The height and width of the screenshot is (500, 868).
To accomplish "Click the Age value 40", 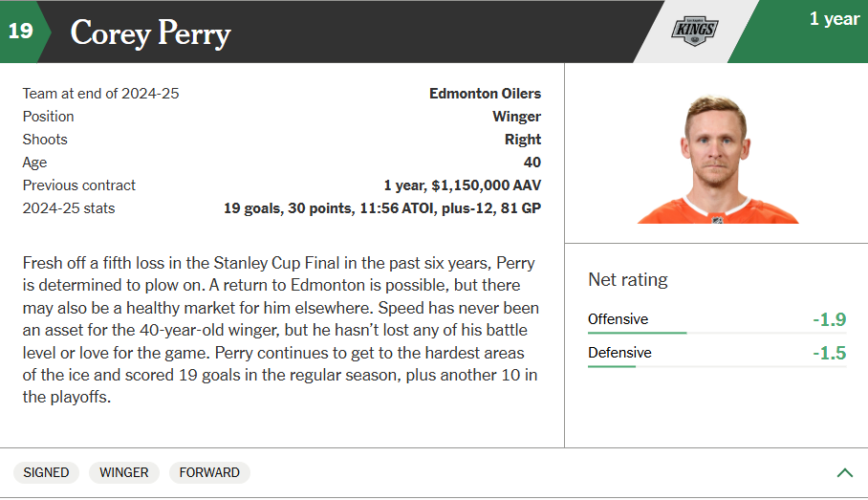I will tap(532, 163).
